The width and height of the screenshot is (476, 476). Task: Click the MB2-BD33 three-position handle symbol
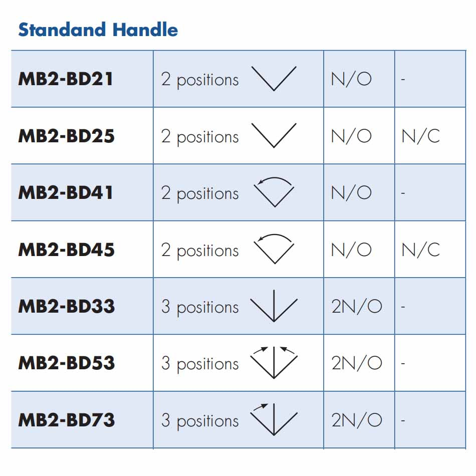pos(274,306)
